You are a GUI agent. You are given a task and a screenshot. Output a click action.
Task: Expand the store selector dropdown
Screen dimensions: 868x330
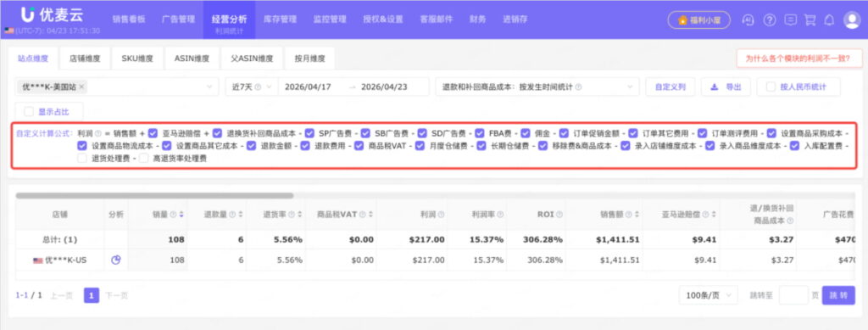click(x=209, y=87)
